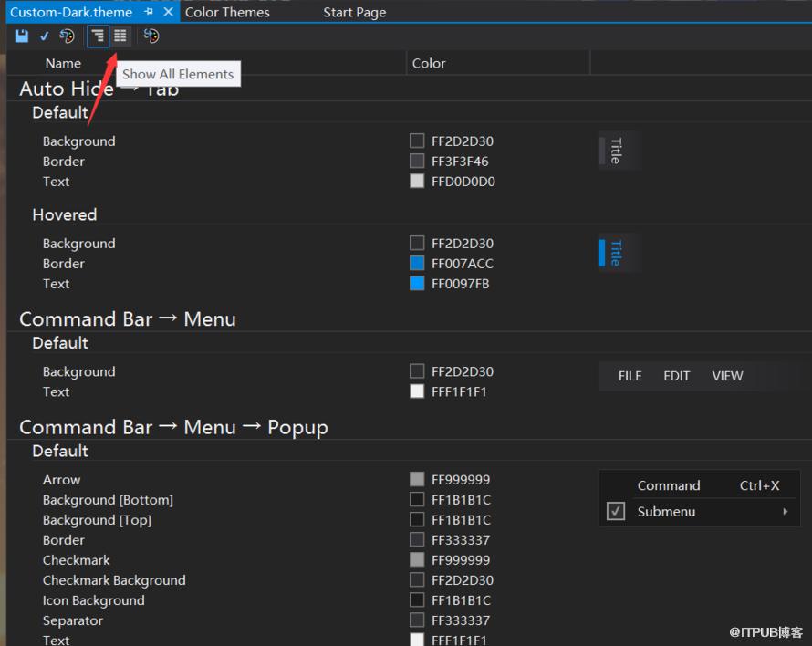This screenshot has height=646, width=812.
Task: Click the Checkmark row FF999999 swatch
Action: [417, 559]
